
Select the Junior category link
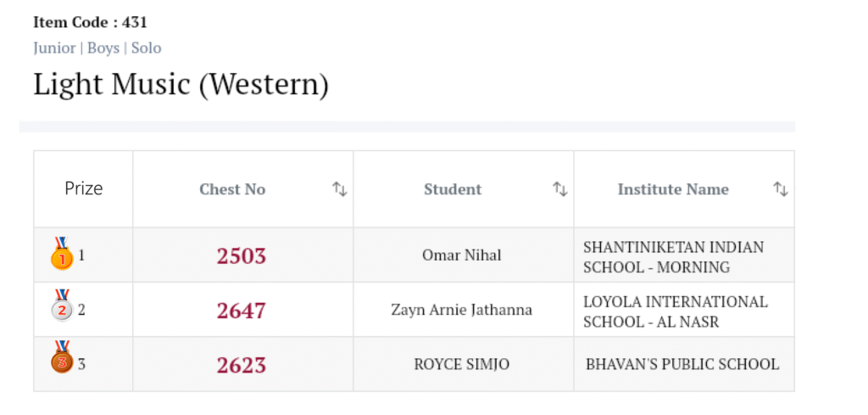point(54,48)
